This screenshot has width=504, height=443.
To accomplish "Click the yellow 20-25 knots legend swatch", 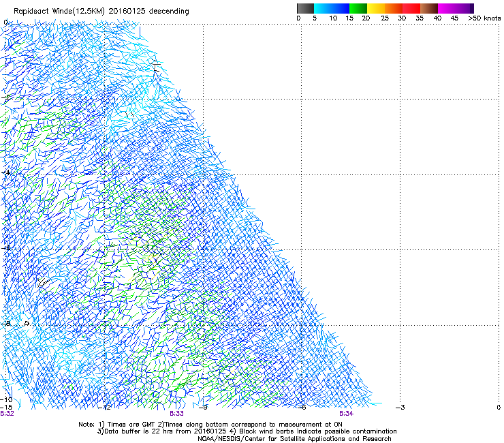I will 376,8.
